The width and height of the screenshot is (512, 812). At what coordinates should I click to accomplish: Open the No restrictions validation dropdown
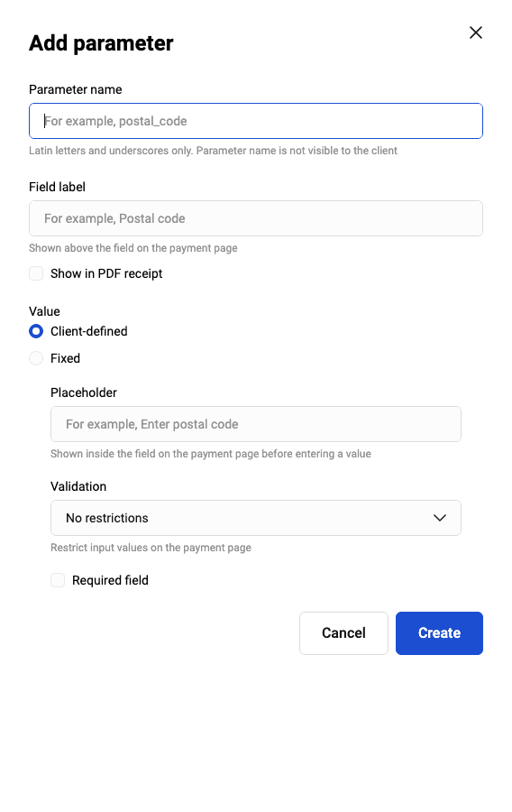tap(255, 518)
